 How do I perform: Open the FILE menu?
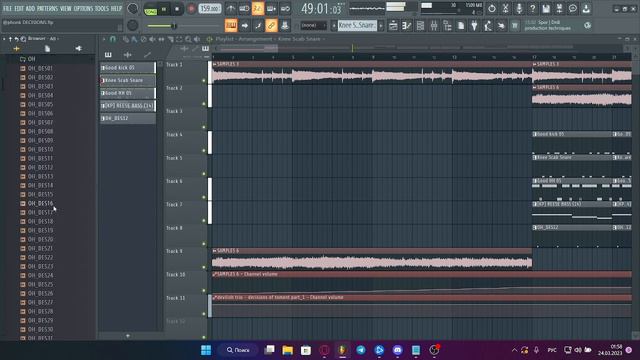click(7, 9)
